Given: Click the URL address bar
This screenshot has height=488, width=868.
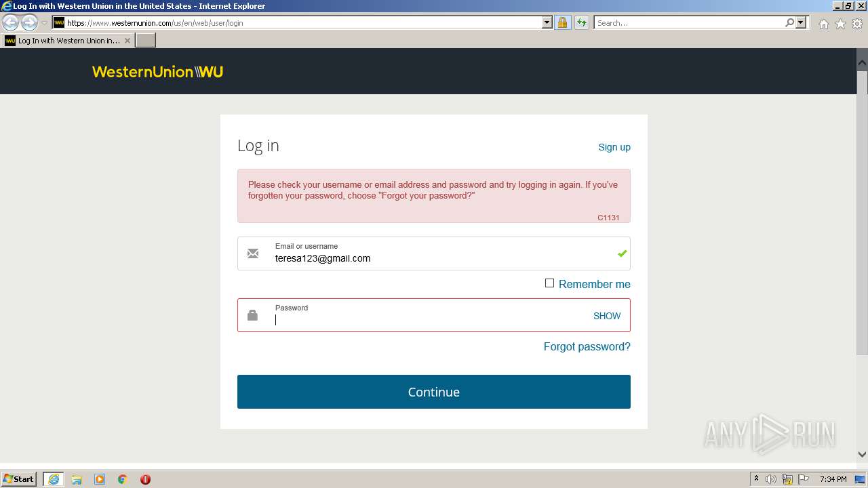Looking at the screenshot, I should pyautogui.click(x=304, y=22).
